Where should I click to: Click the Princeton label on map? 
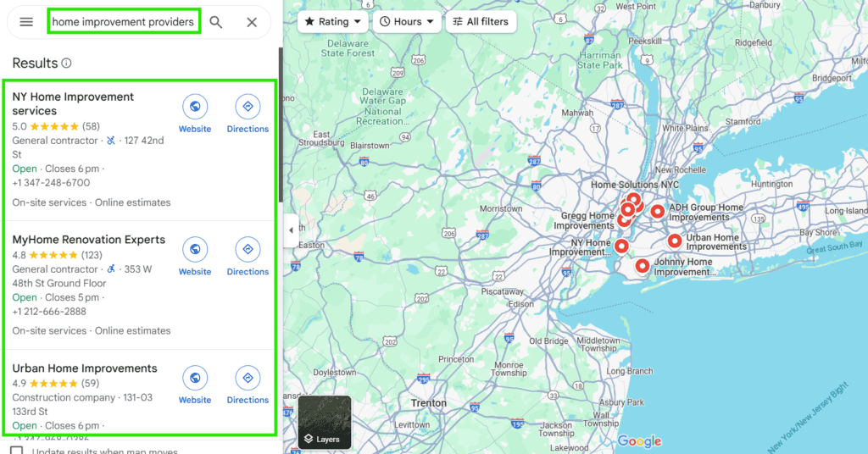tap(456, 359)
